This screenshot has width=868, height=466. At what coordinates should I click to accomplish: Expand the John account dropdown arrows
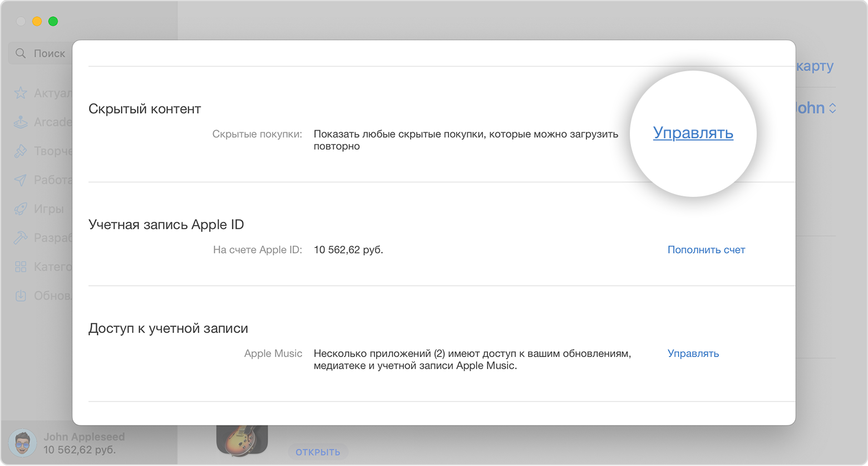coord(832,108)
